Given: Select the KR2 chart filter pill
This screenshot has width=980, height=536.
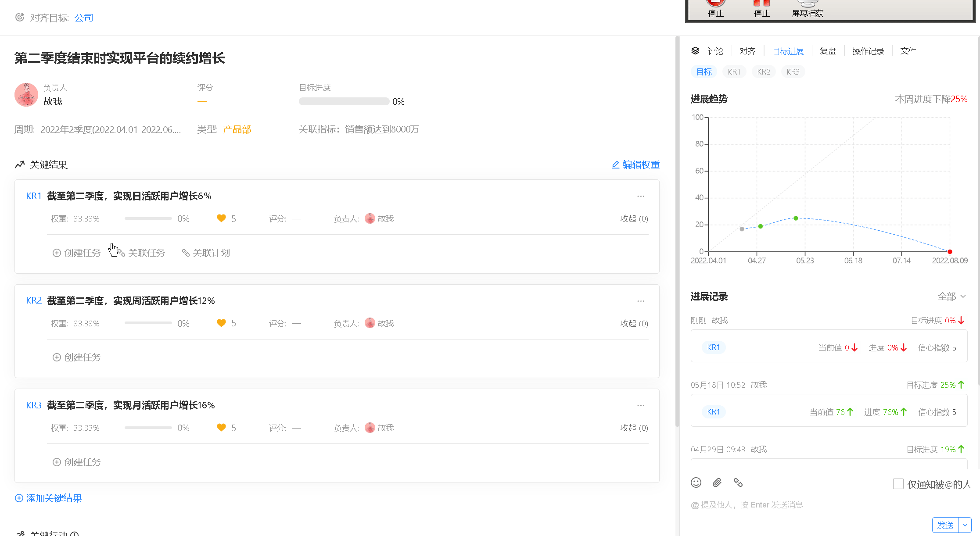Looking at the screenshot, I should click(x=763, y=71).
